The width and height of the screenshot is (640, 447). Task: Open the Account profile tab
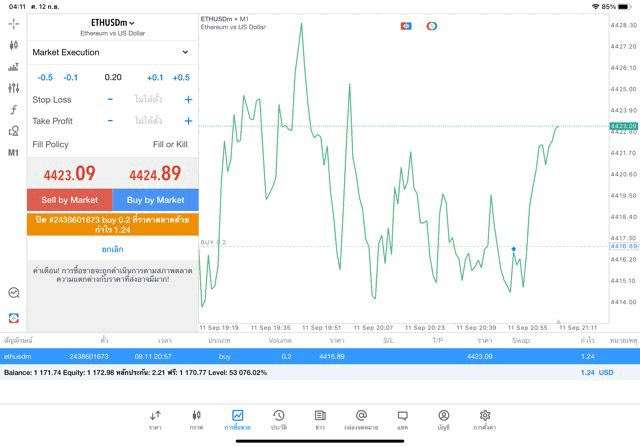point(443,419)
